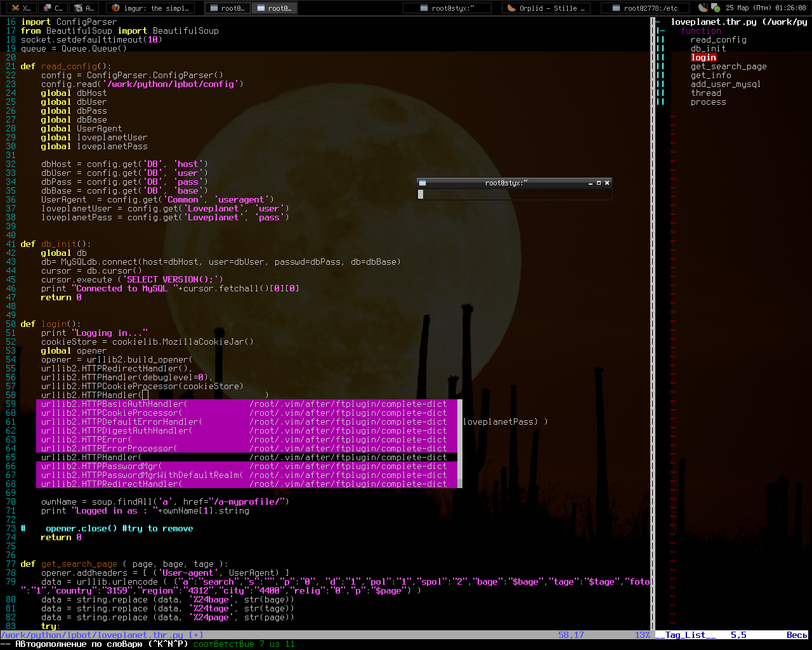This screenshot has width=812, height=650.
Task: Open the third taskbar item labeled A
Action: coord(84,8)
